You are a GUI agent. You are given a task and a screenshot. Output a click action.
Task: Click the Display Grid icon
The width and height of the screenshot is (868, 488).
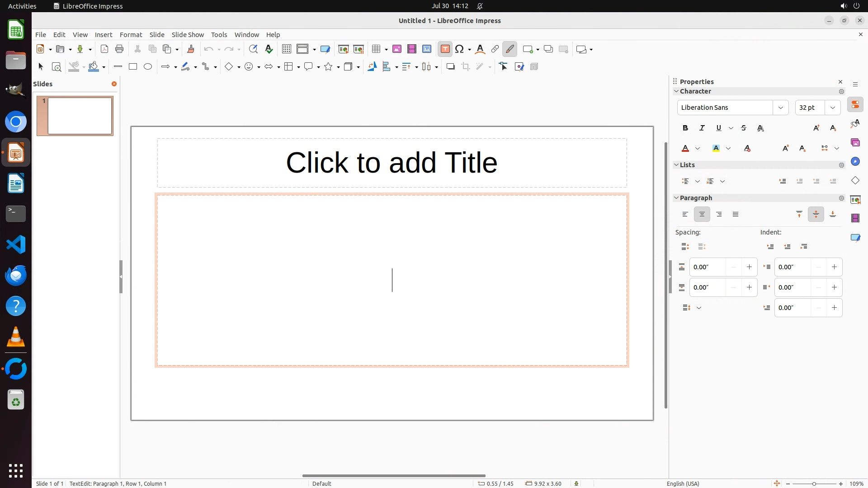(287, 49)
